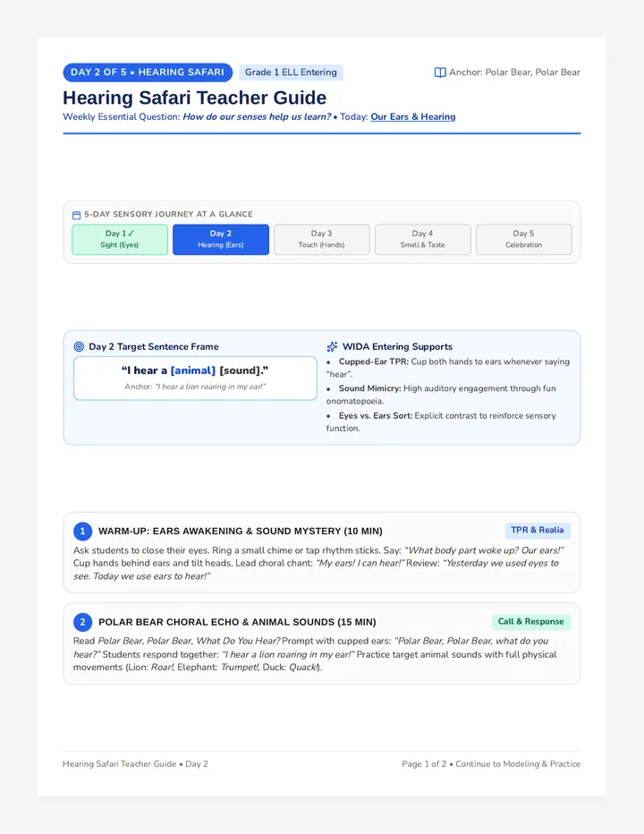The width and height of the screenshot is (644, 834).
Task: Click the Hearing Safari Teacher Guide title
Action: 195,98
